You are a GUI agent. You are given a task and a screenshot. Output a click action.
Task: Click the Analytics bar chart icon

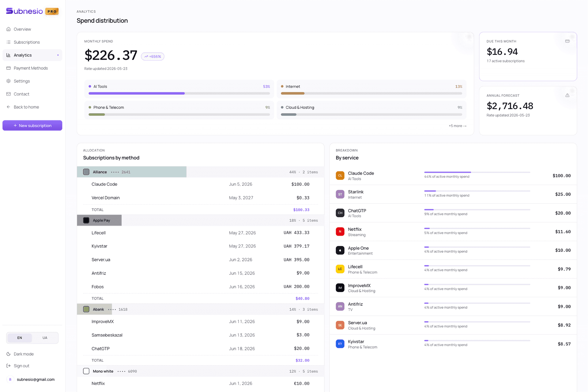click(9, 55)
